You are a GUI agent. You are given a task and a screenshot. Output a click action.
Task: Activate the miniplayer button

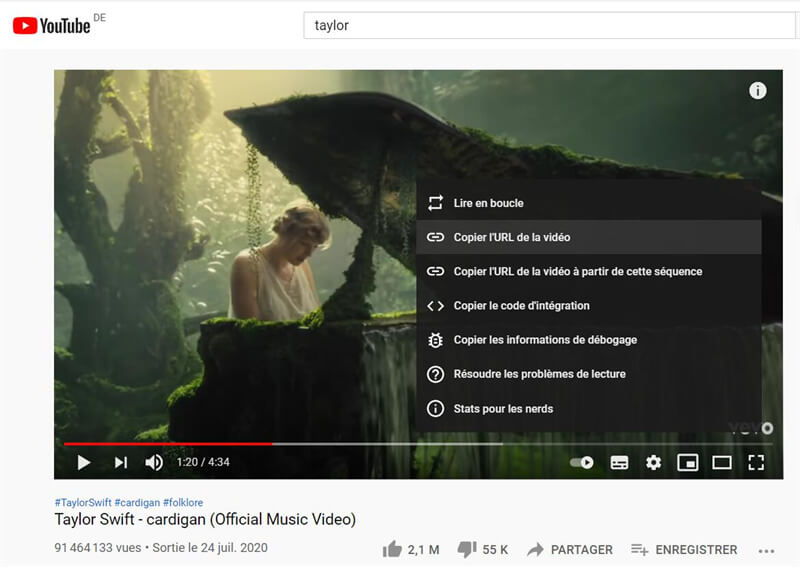(x=688, y=462)
